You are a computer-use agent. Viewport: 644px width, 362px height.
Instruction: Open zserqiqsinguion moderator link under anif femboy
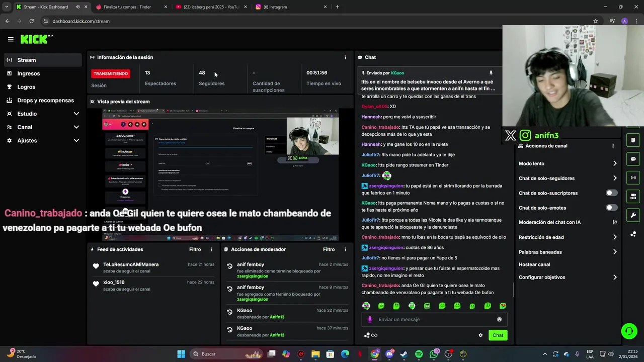click(x=253, y=276)
